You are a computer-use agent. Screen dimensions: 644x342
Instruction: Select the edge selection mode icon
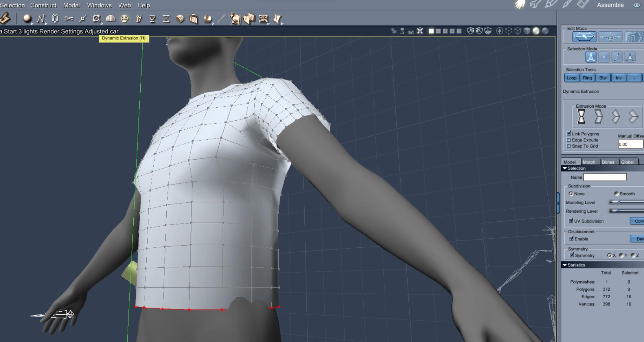(x=617, y=57)
